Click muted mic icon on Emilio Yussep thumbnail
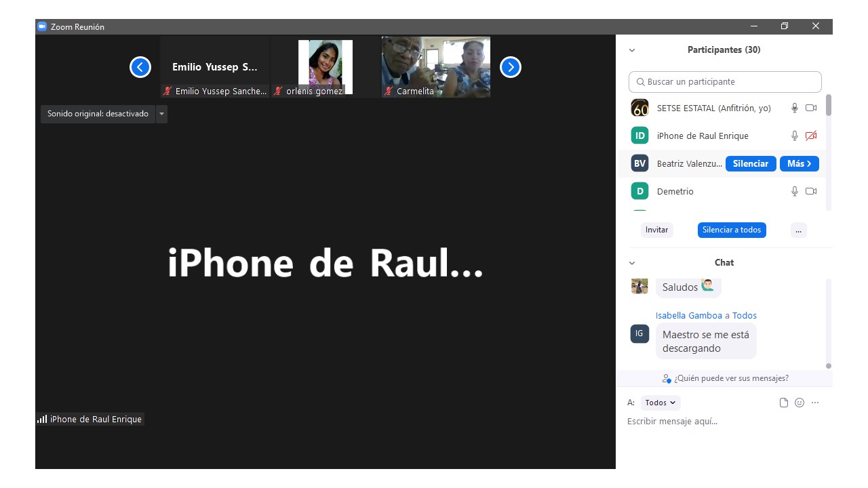 [167, 91]
